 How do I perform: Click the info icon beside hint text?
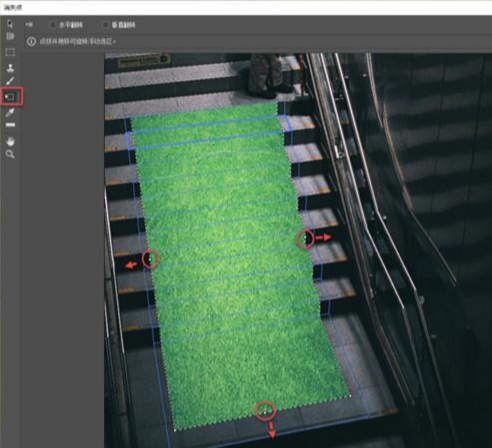click(x=31, y=42)
